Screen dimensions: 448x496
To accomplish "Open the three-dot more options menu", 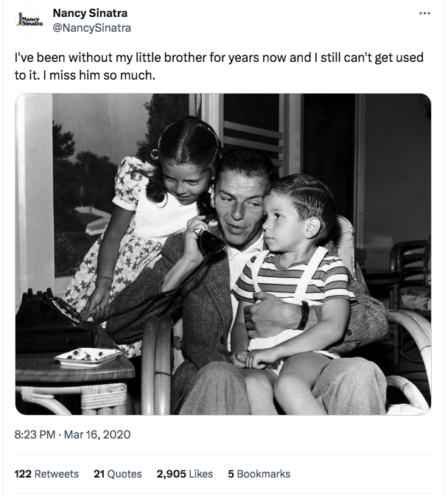I will 424,13.
